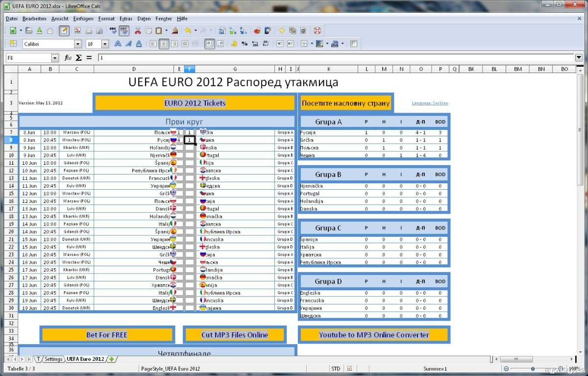Toggle italic formatting
Image resolution: width=588 pixels, height=376 pixels.
(129, 44)
